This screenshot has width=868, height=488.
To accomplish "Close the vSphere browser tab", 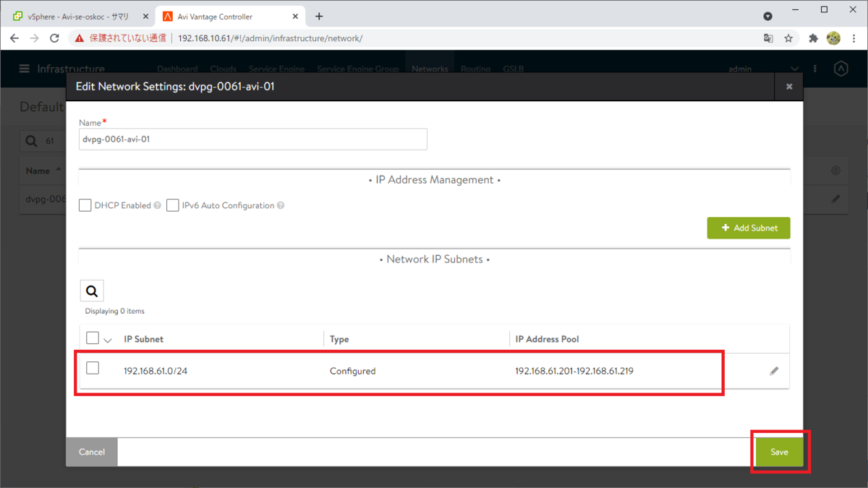I will coord(145,16).
